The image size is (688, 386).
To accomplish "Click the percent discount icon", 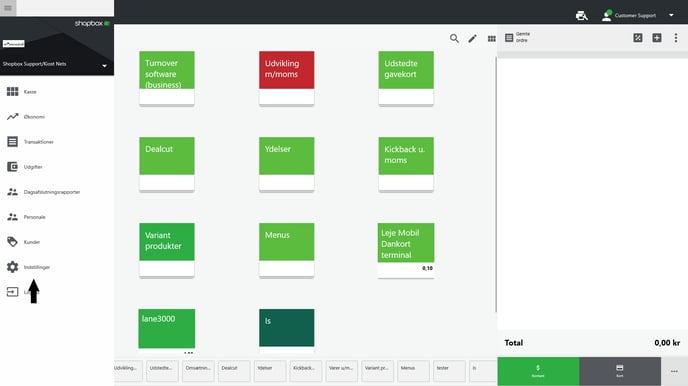I will coord(638,38).
